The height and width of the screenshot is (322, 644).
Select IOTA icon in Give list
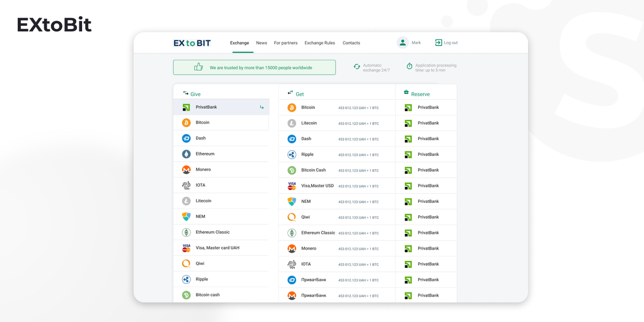point(186,185)
